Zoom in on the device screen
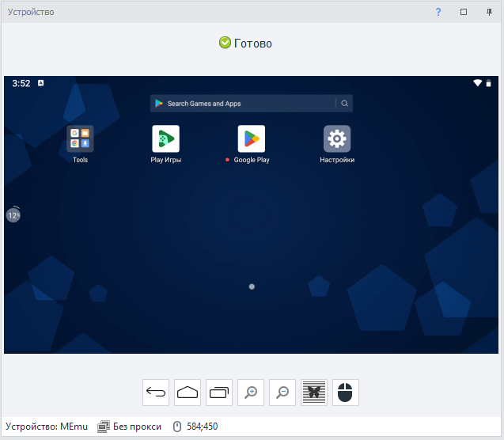504x440 pixels. coord(251,393)
